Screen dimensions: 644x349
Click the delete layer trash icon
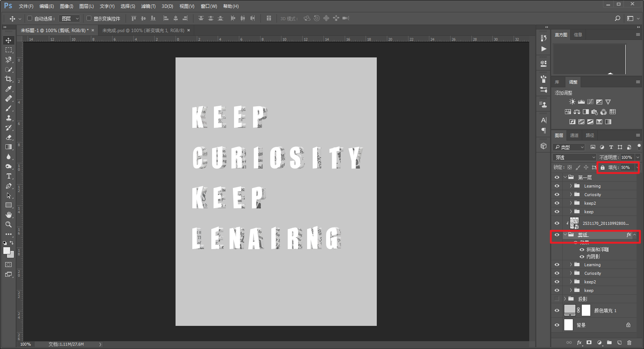629,343
